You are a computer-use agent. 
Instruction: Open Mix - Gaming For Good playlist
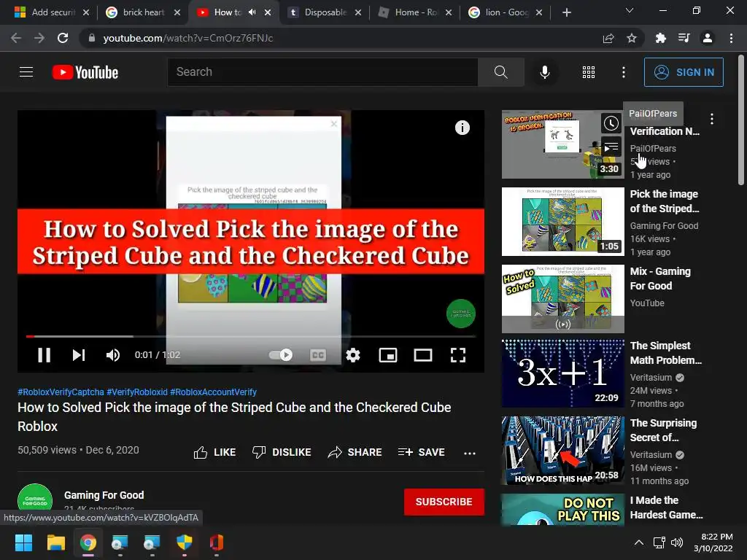pyautogui.click(x=660, y=279)
